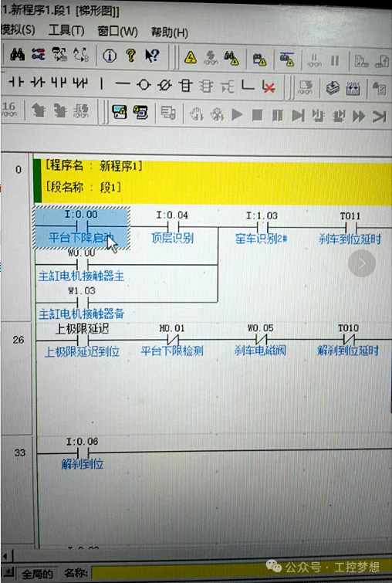Select the New Contact (normally open) tool
392x583 pixels.
tap(16, 82)
